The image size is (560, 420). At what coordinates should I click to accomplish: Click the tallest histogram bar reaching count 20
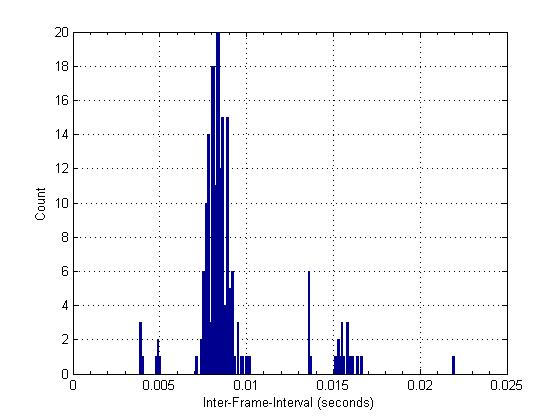(x=218, y=203)
